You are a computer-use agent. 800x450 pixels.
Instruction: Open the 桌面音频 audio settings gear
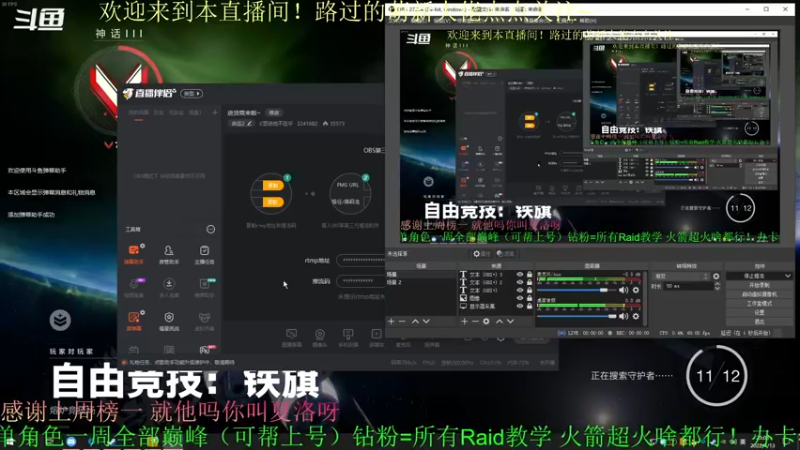[636, 316]
